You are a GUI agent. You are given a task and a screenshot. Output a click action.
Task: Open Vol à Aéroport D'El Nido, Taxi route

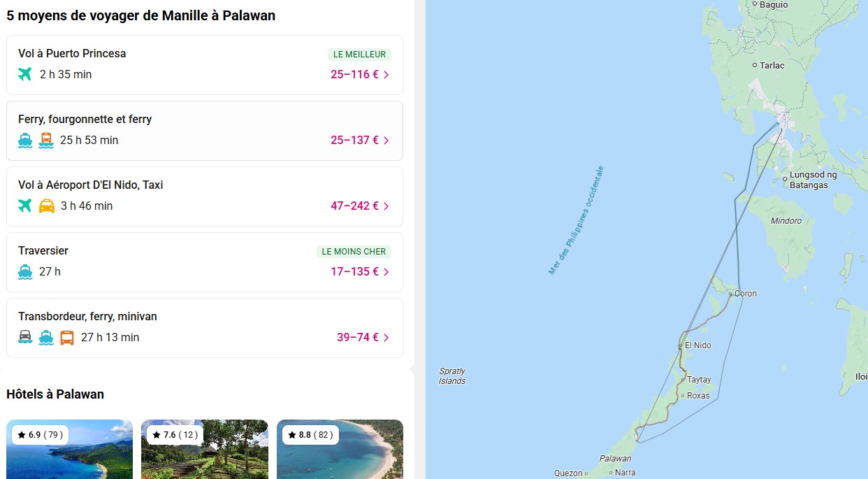(91, 185)
